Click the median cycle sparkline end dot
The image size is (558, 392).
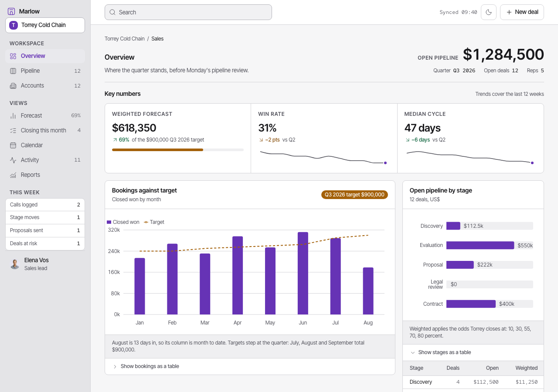(x=532, y=163)
